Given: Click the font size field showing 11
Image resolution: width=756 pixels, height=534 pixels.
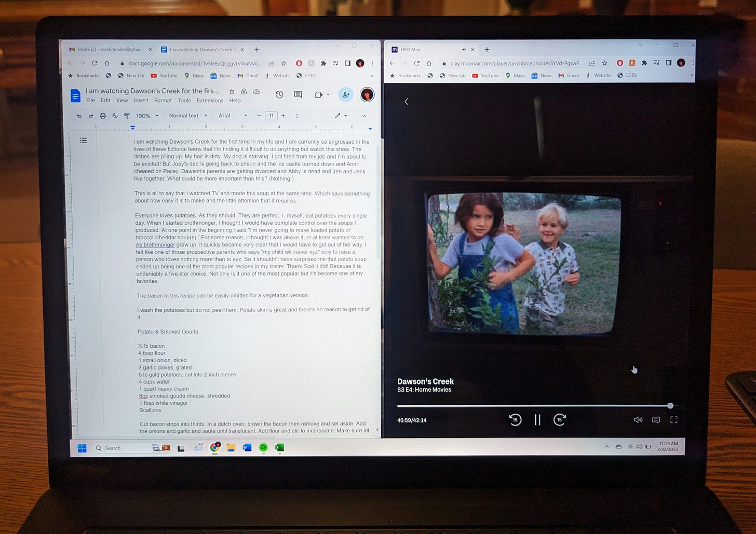Looking at the screenshot, I should pos(271,116).
